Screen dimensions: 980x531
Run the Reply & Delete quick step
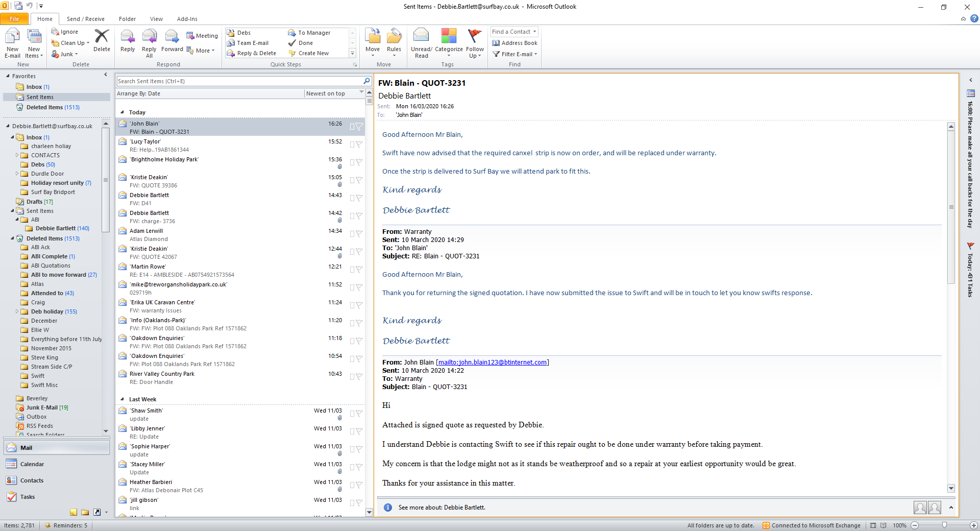pos(252,53)
